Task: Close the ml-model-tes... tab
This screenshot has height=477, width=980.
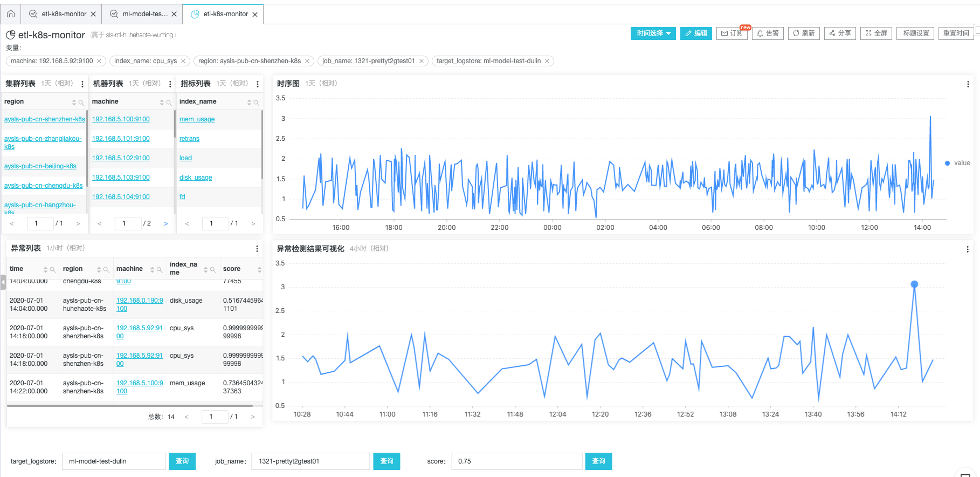Action: pyautogui.click(x=174, y=14)
